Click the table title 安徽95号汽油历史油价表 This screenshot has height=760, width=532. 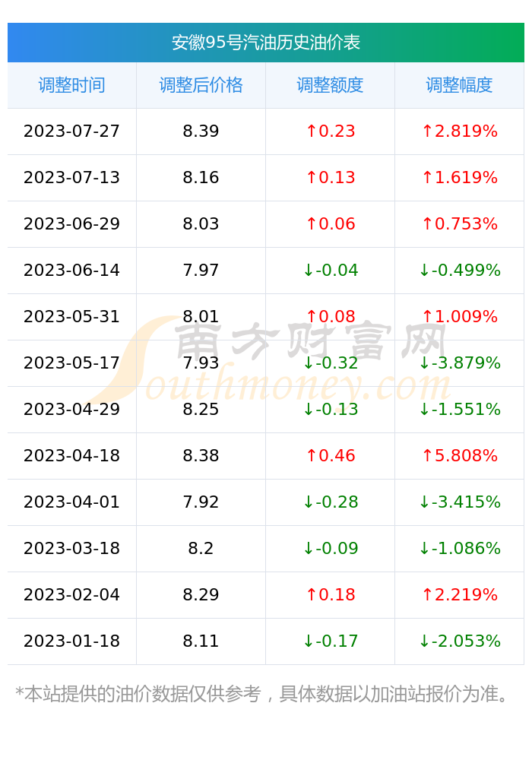coord(265,43)
